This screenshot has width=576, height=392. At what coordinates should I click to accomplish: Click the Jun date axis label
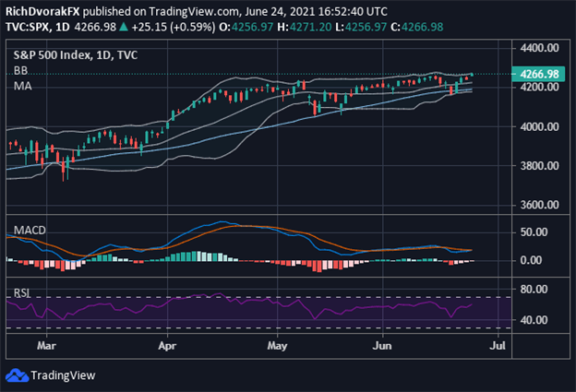point(382,346)
